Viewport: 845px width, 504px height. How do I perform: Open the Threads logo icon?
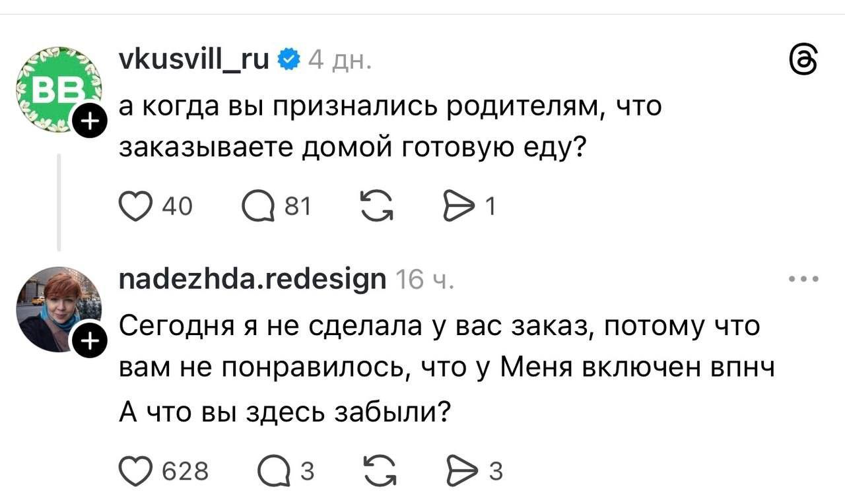click(803, 64)
